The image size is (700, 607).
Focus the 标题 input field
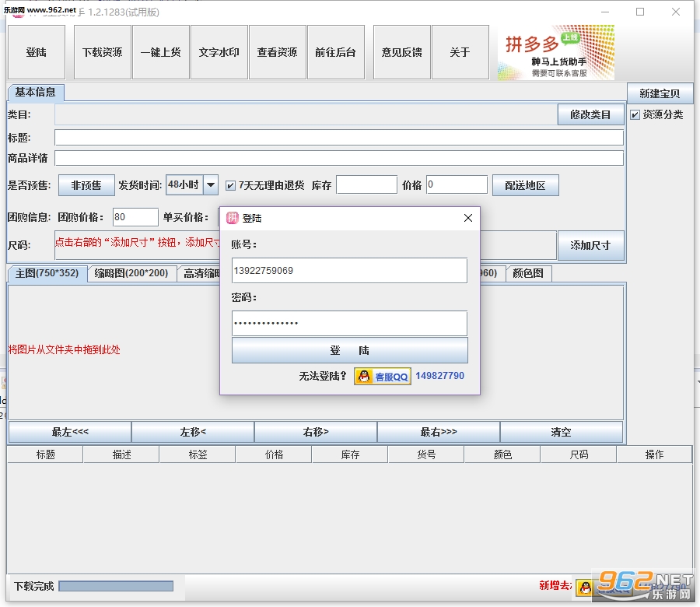point(339,138)
